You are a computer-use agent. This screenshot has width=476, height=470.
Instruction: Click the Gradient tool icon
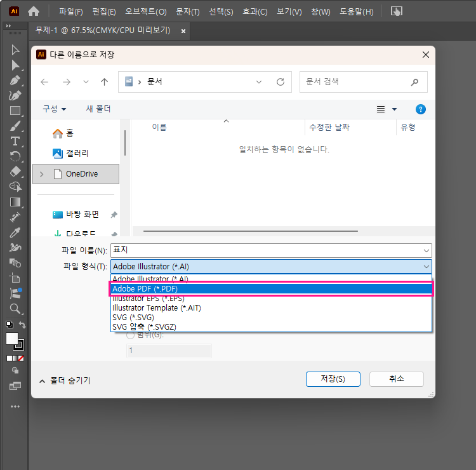[x=15, y=202]
